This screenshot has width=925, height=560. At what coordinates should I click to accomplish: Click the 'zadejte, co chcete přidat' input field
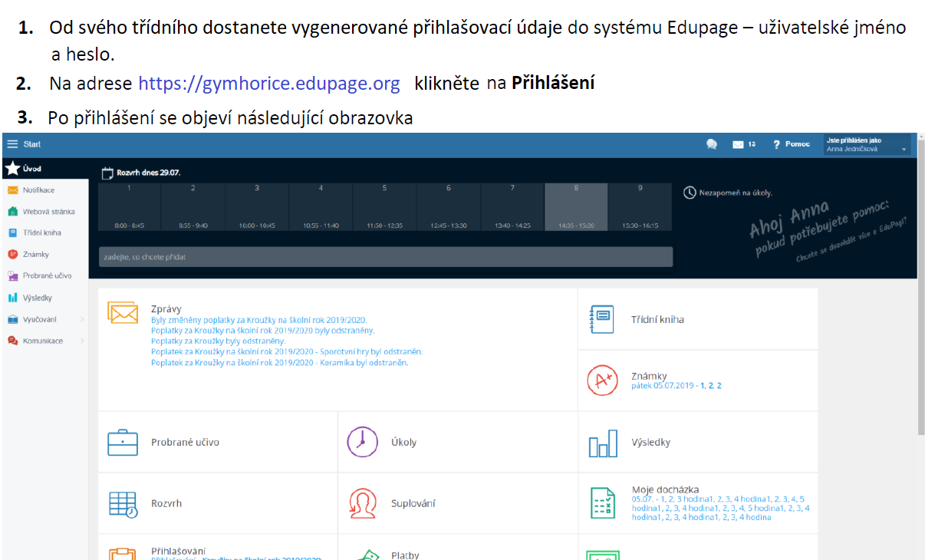(385, 257)
